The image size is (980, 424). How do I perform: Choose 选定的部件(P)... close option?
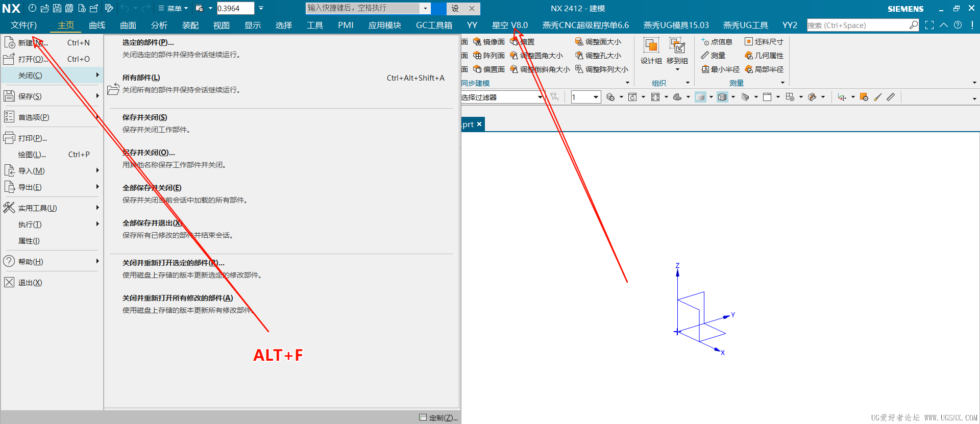[x=281, y=48]
